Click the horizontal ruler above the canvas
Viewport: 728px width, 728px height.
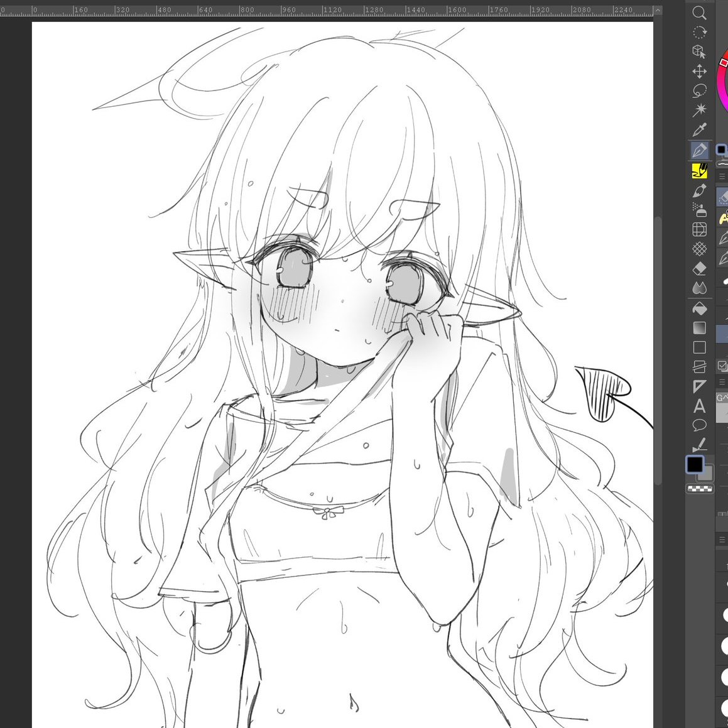click(x=327, y=10)
